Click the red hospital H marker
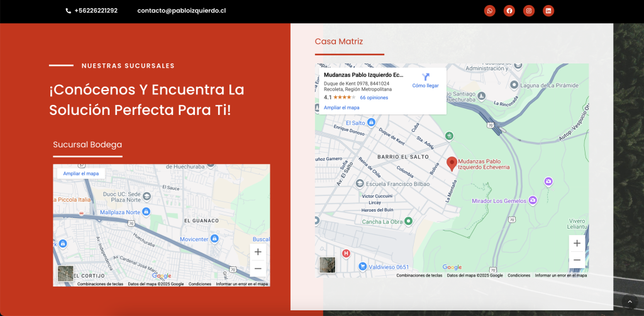This screenshot has width=644, height=316. pyautogui.click(x=347, y=254)
